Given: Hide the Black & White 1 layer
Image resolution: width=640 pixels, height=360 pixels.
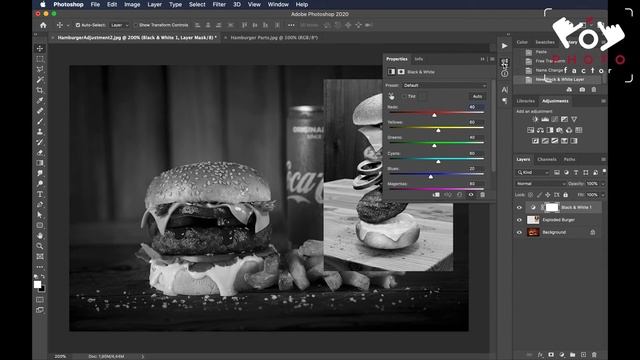Looking at the screenshot, I should [519, 207].
